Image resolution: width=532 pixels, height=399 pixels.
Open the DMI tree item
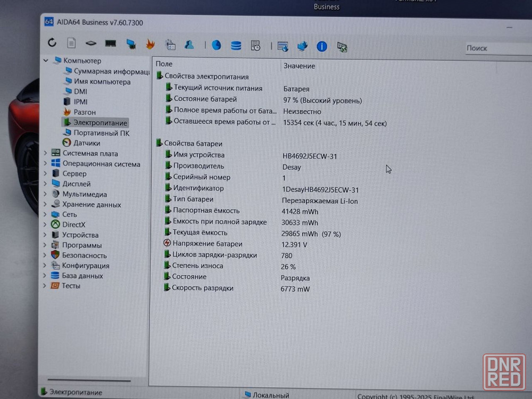pyautogui.click(x=76, y=92)
